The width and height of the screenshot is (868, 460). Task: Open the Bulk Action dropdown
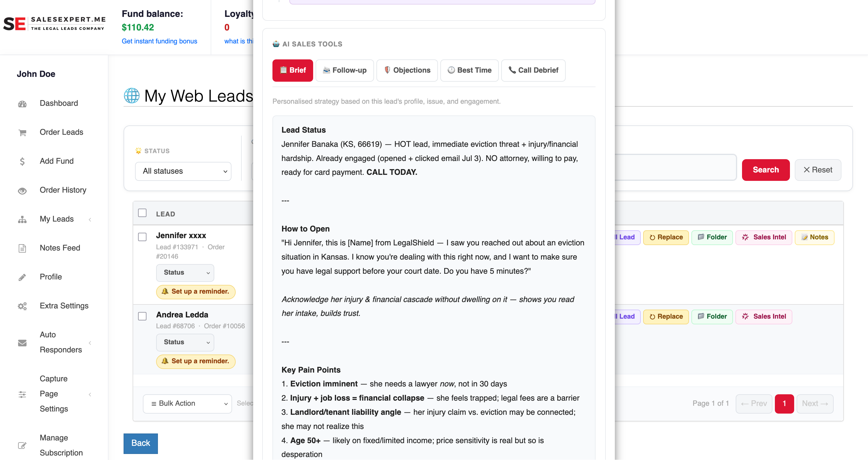[x=187, y=404]
